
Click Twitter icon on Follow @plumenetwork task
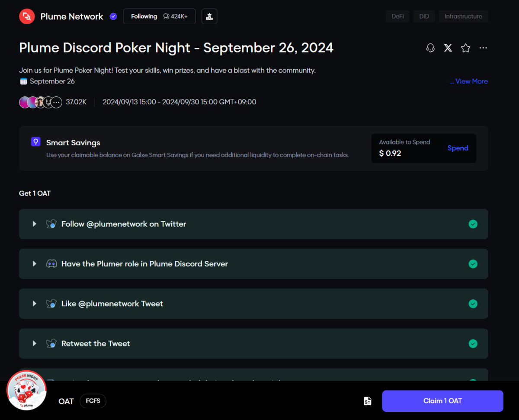pos(51,224)
